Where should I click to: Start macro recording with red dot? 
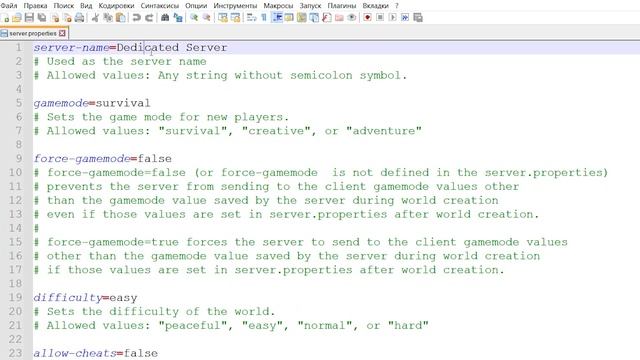pos(367,18)
